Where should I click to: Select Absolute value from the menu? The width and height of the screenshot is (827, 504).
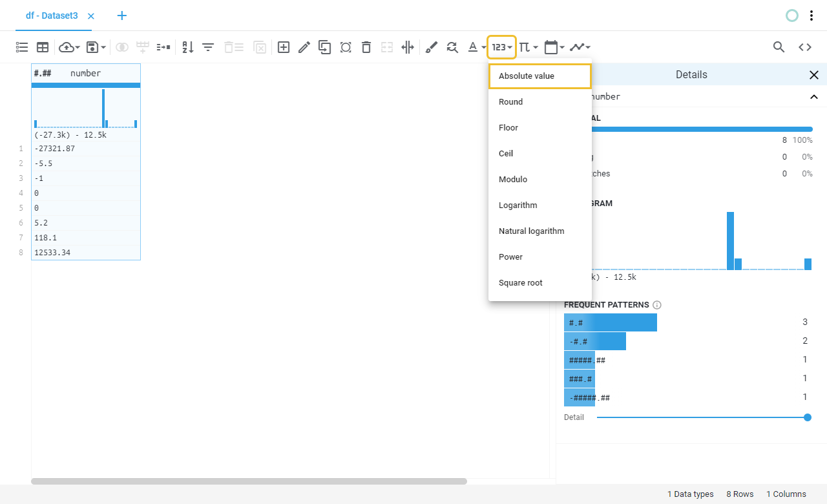[540, 76]
